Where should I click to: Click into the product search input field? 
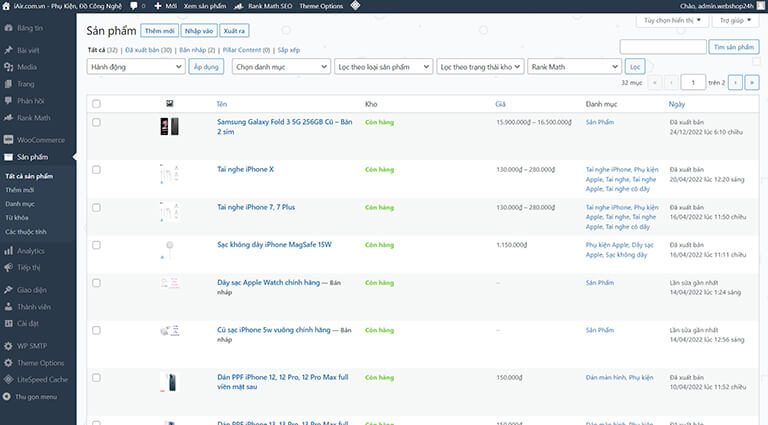coord(662,47)
